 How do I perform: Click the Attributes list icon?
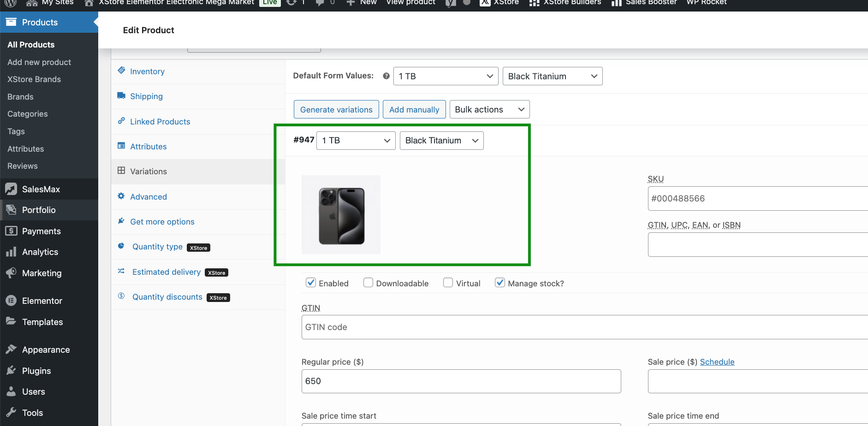coord(121,146)
